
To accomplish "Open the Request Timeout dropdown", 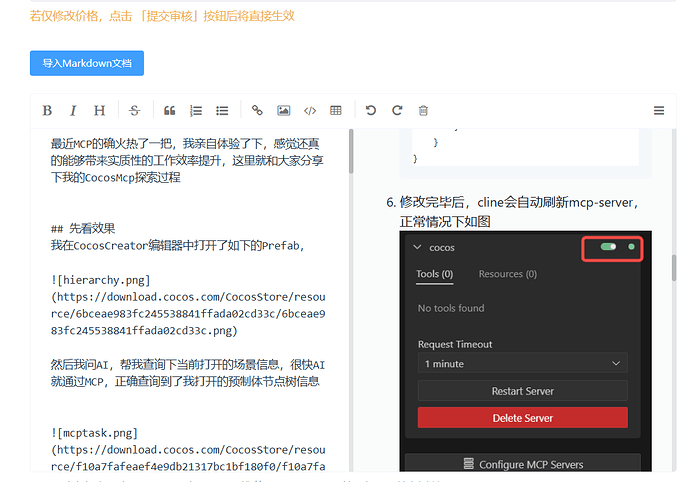I will pos(522,364).
